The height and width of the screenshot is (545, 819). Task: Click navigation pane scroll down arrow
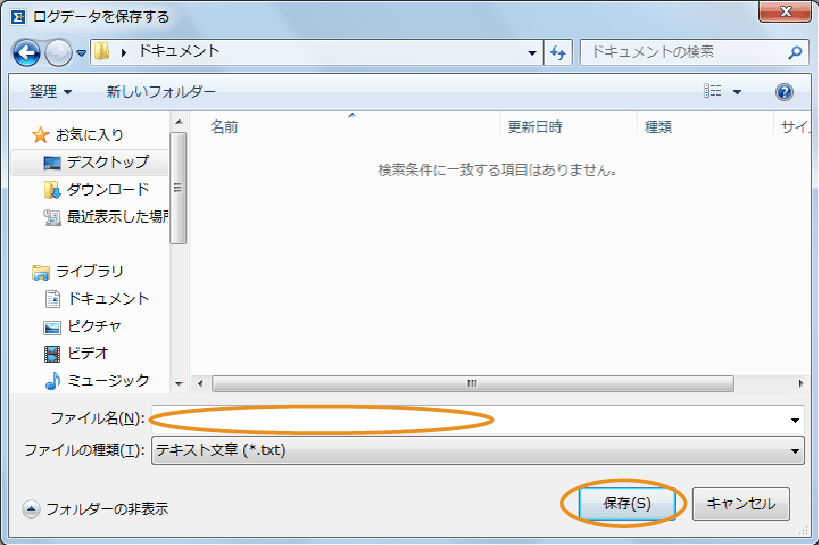179,384
